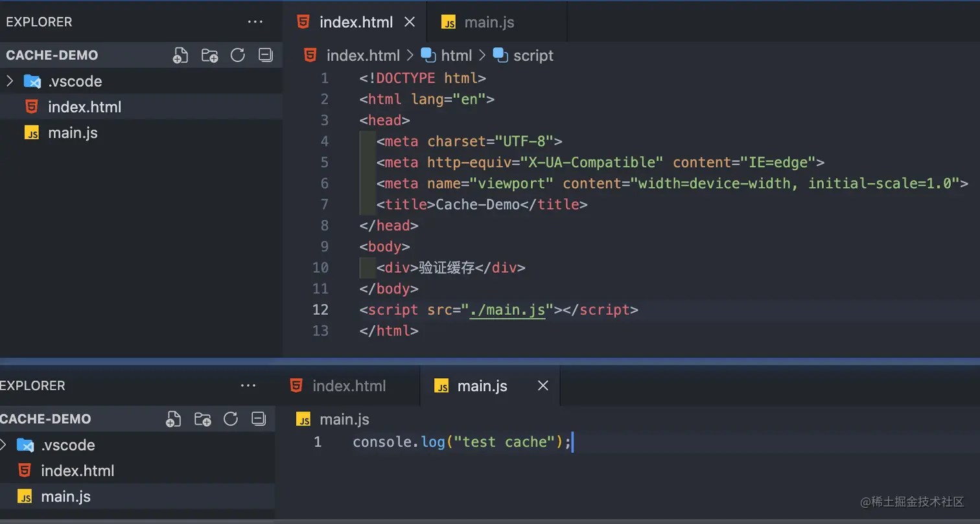
Task: Click the DOCTYPE html line of code
Action: (423, 78)
